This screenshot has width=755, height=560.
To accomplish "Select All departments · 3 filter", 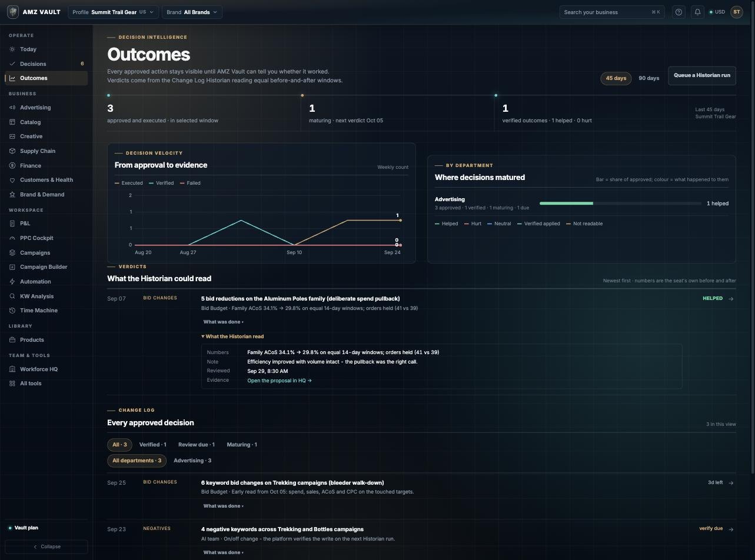I will [137, 461].
